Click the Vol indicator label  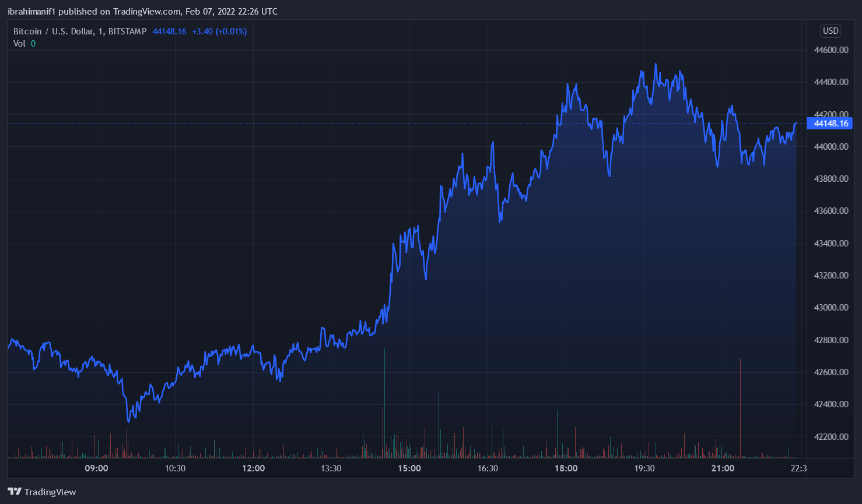tap(19, 44)
